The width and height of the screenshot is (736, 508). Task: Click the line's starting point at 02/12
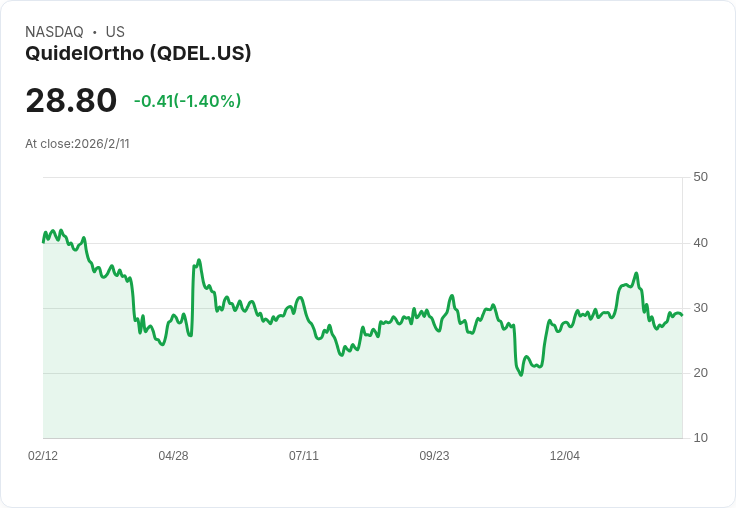point(43,241)
